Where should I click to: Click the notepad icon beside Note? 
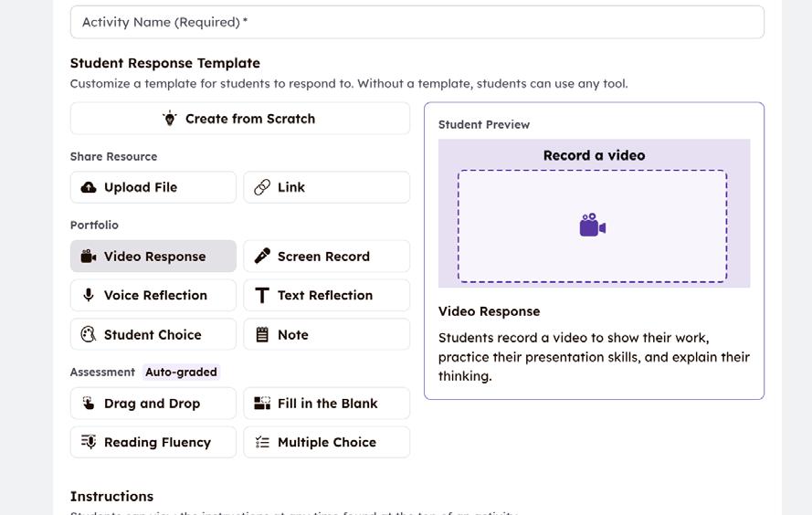[262, 334]
